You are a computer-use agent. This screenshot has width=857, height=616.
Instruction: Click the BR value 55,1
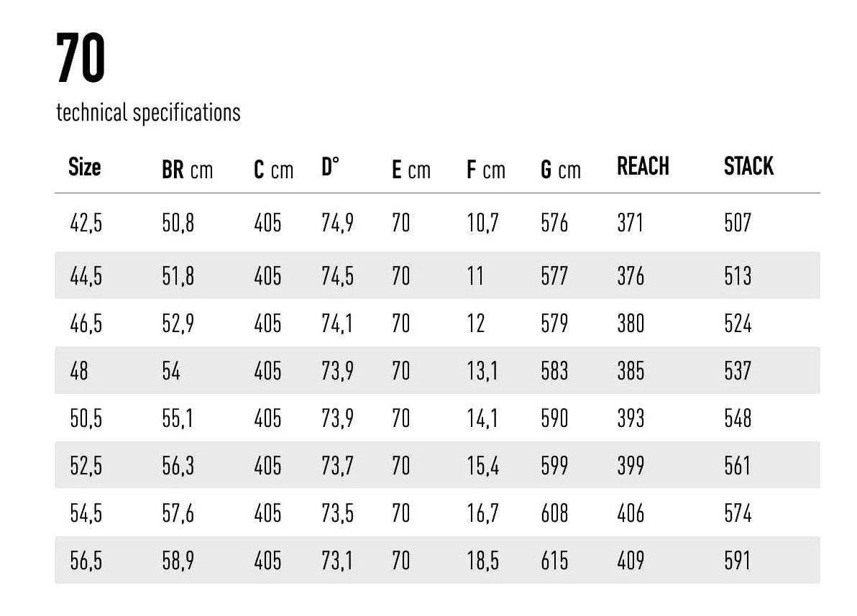click(x=178, y=418)
